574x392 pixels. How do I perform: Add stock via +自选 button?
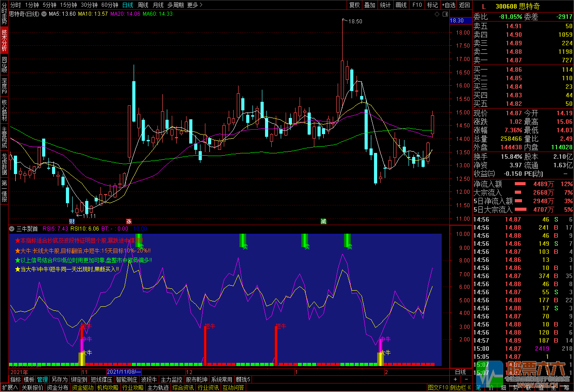point(448,5)
